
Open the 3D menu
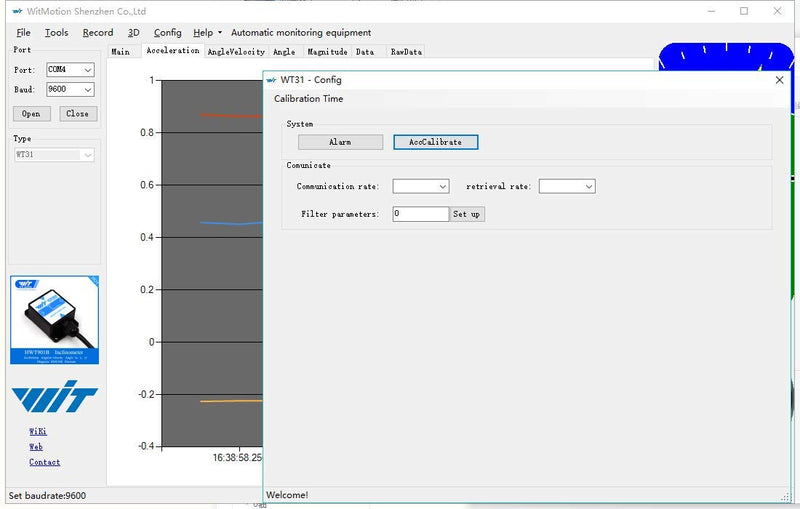click(133, 33)
